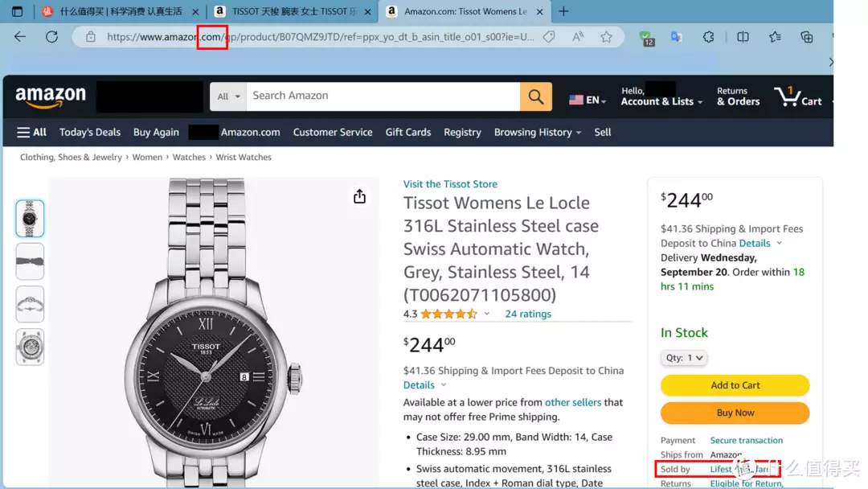The height and width of the screenshot is (489, 868).
Task: Open Account & Lists menu
Action: pos(661,97)
